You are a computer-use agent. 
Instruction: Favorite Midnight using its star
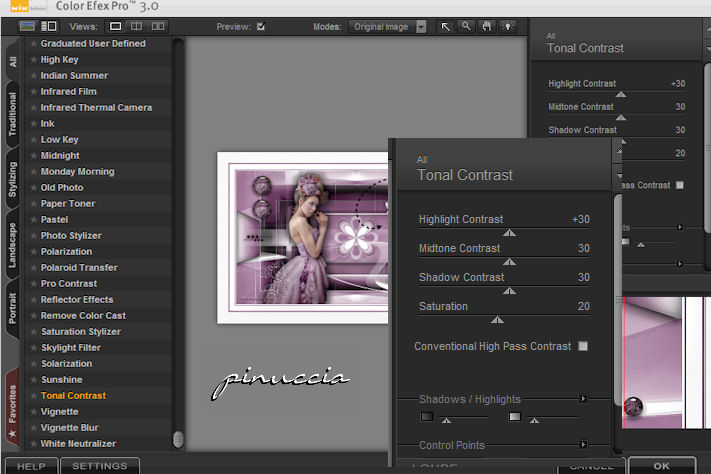(34, 156)
